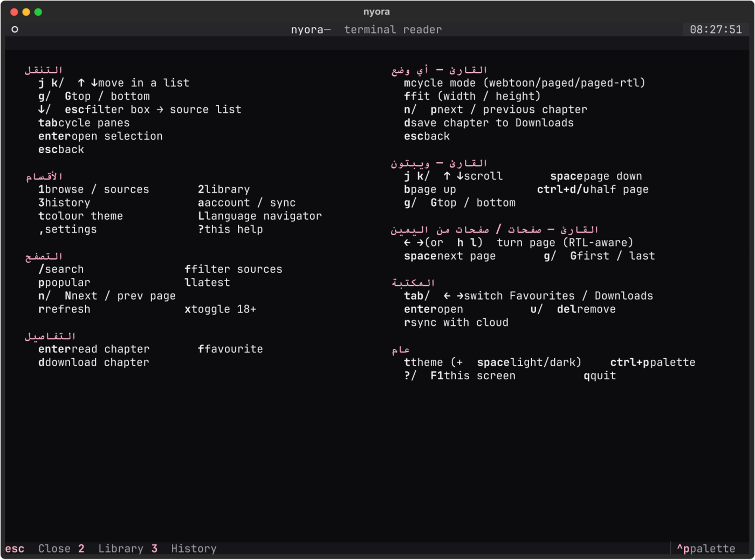Select the "f favourite" entry

(x=230, y=349)
